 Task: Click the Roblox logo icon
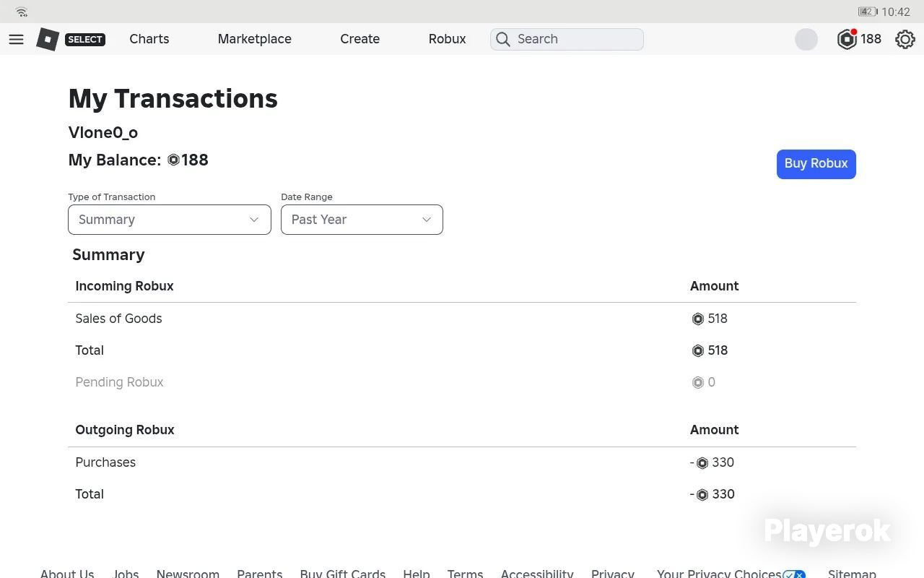48,39
